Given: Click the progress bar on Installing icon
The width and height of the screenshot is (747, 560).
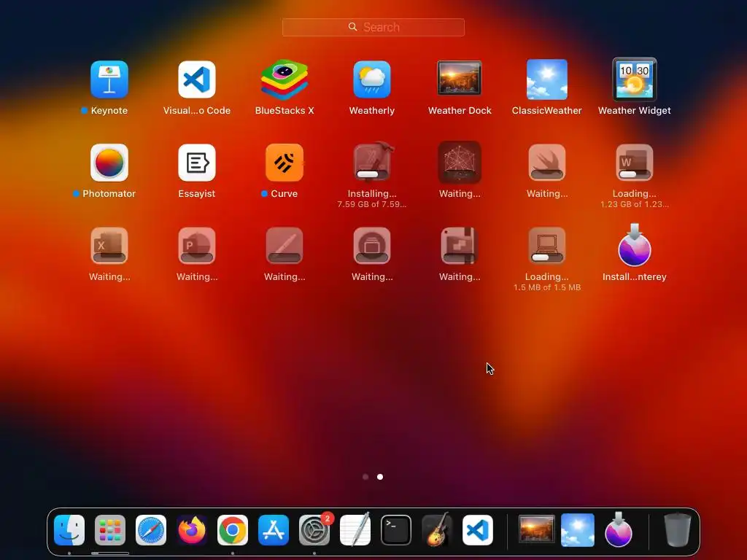Looking at the screenshot, I should tap(372, 174).
